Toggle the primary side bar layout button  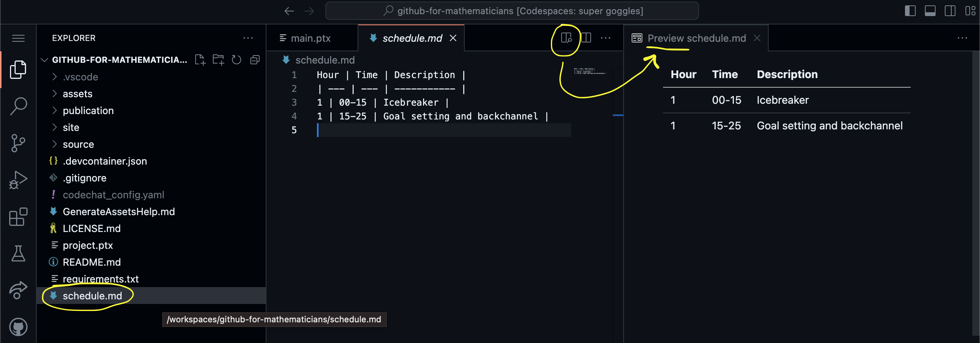coord(910,11)
